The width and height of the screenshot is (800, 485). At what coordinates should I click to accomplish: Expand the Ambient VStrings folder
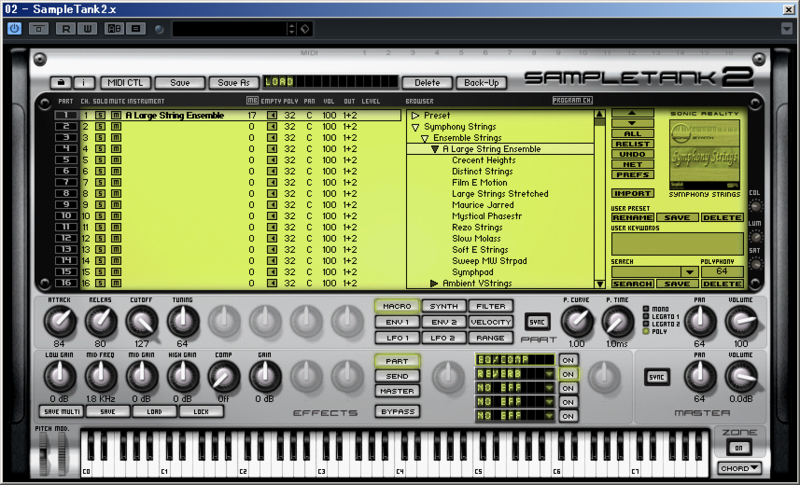[x=434, y=283]
